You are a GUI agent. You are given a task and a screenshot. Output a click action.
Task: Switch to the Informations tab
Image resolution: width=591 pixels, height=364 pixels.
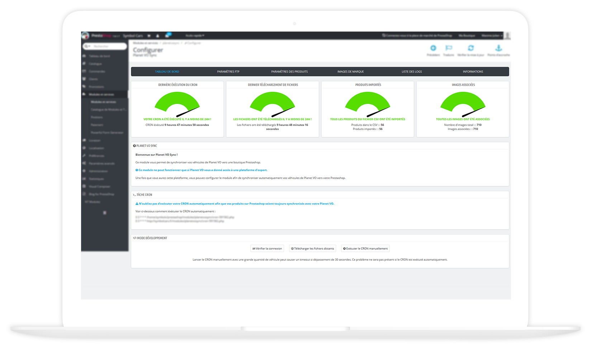473,72
